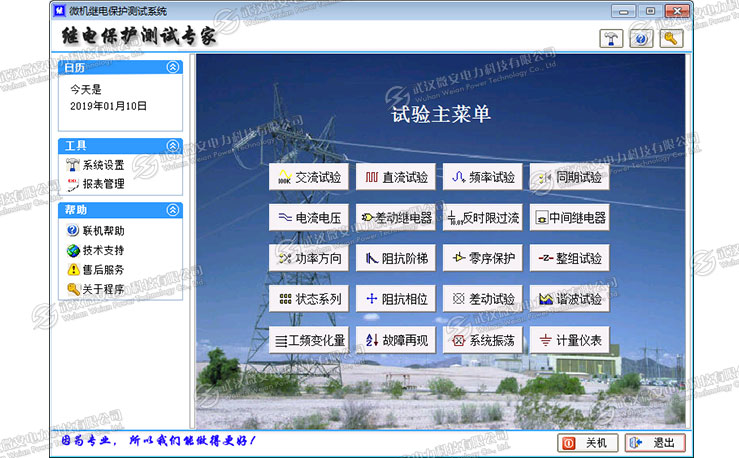Click the blue question mark help icon in header

pyautogui.click(x=641, y=39)
